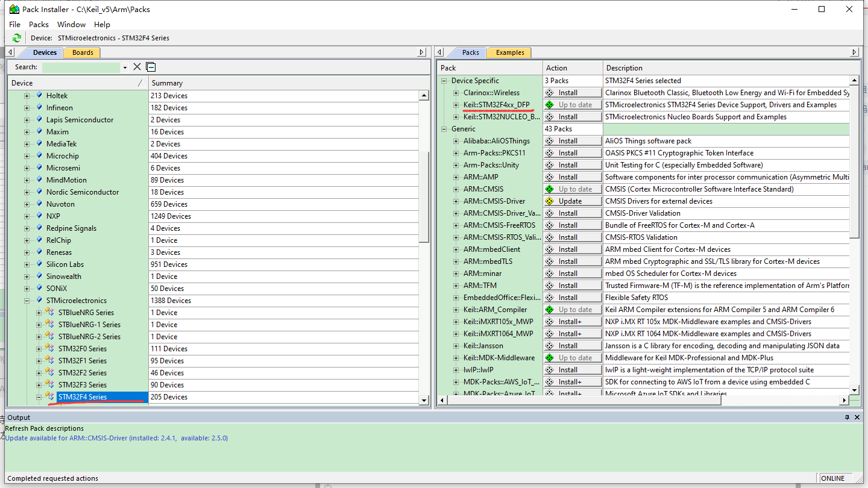
Task: Click into the device Search input field
Action: [x=81, y=67]
